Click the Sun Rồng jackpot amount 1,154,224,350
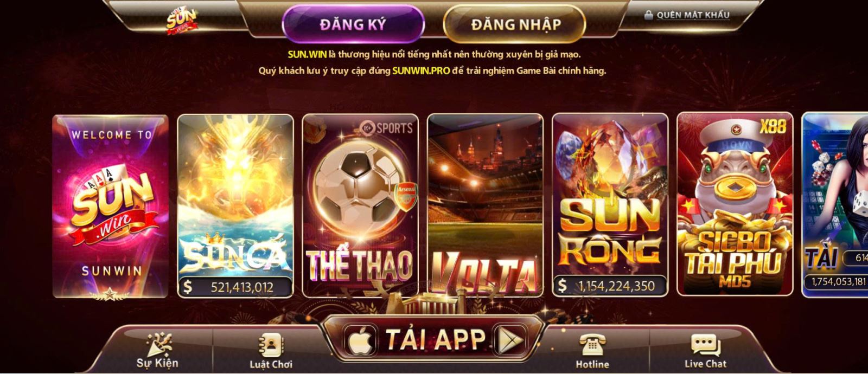Image resolution: width=868 pixels, height=374 pixels. tap(617, 286)
